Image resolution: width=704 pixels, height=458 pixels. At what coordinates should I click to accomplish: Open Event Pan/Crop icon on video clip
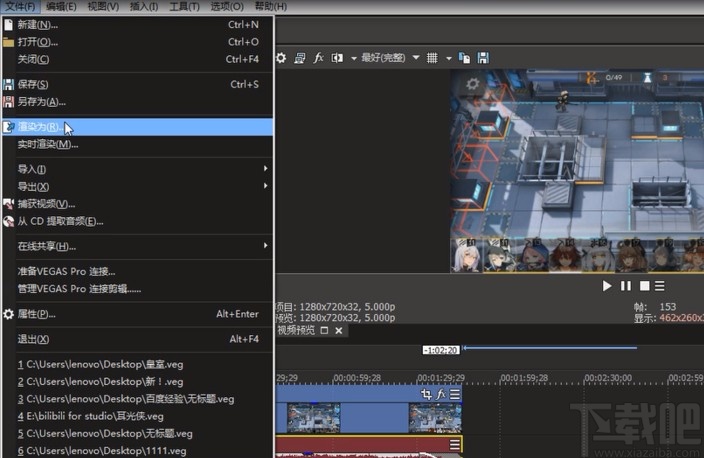(x=427, y=395)
